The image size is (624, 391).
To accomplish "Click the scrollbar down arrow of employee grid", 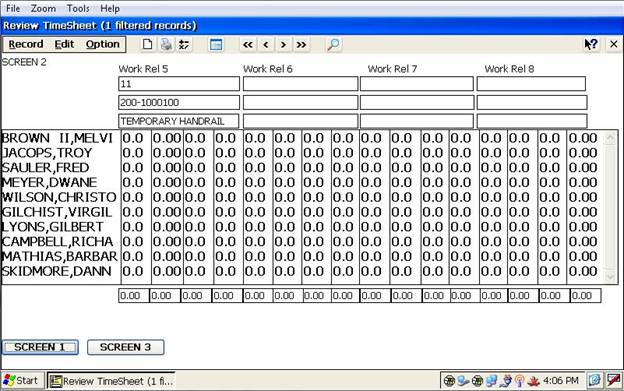I will (x=610, y=276).
